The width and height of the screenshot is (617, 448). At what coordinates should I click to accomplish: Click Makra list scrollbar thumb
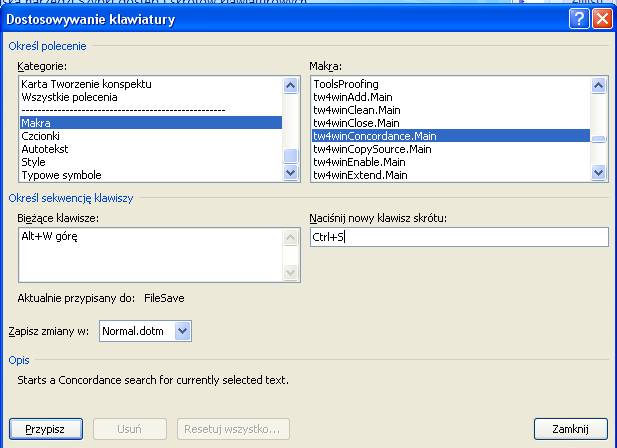coord(599,139)
